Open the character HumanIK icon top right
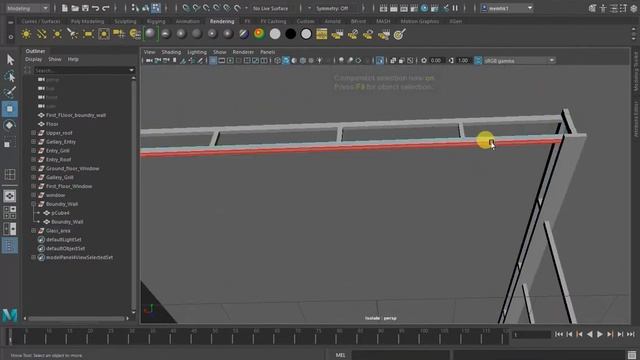The height and width of the screenshot is (360, 640). click(603, 8)
